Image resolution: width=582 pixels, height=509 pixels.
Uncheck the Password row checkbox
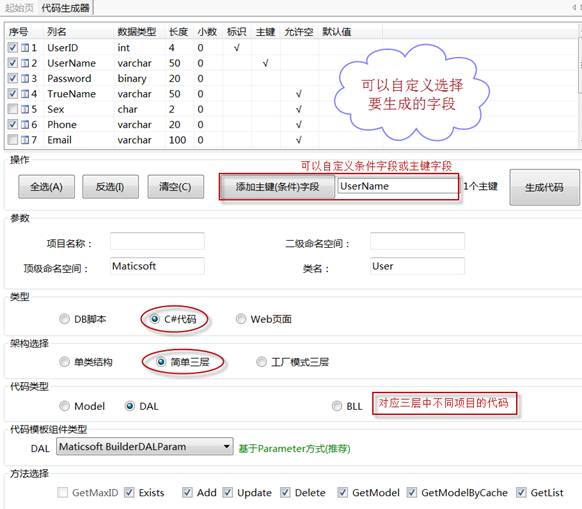tap(13, 78)
